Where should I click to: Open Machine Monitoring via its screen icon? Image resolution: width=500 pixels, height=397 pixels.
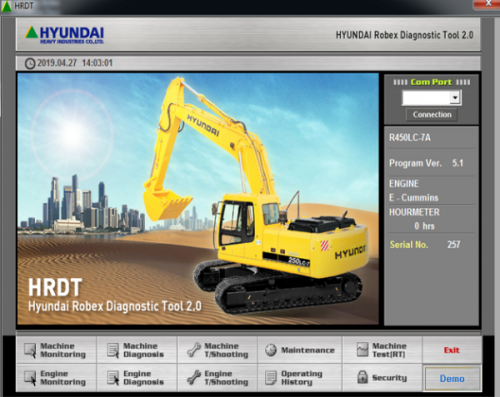[x=30, y=350]
